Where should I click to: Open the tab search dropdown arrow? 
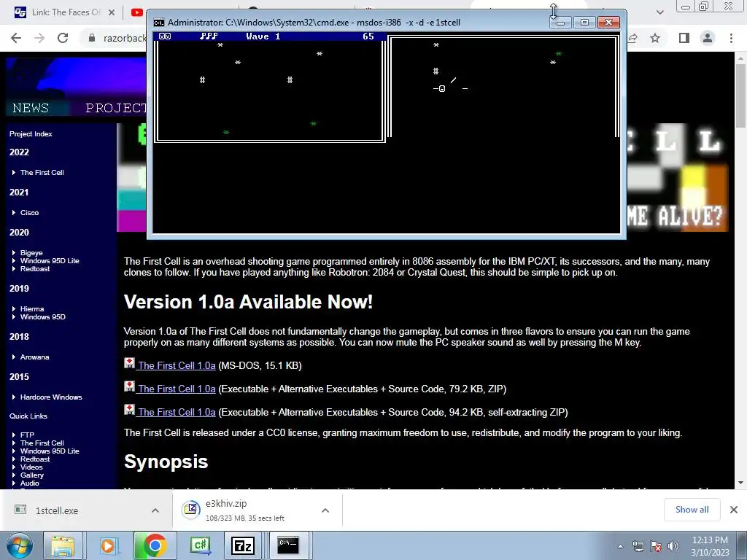tap(659, 12)
